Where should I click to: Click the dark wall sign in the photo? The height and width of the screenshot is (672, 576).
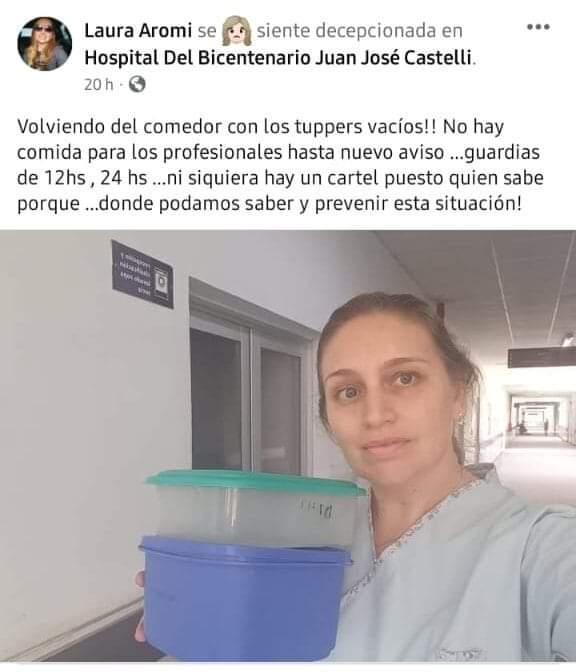coord(142,274)
